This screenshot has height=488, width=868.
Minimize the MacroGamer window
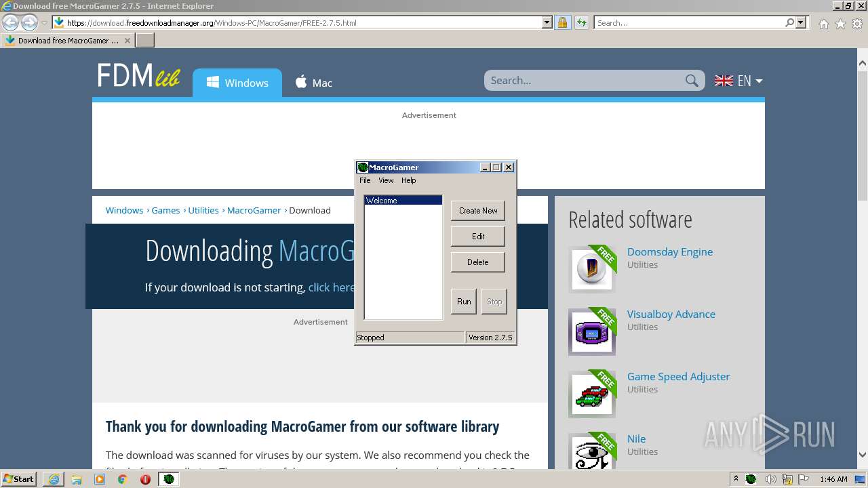(485, 167)
